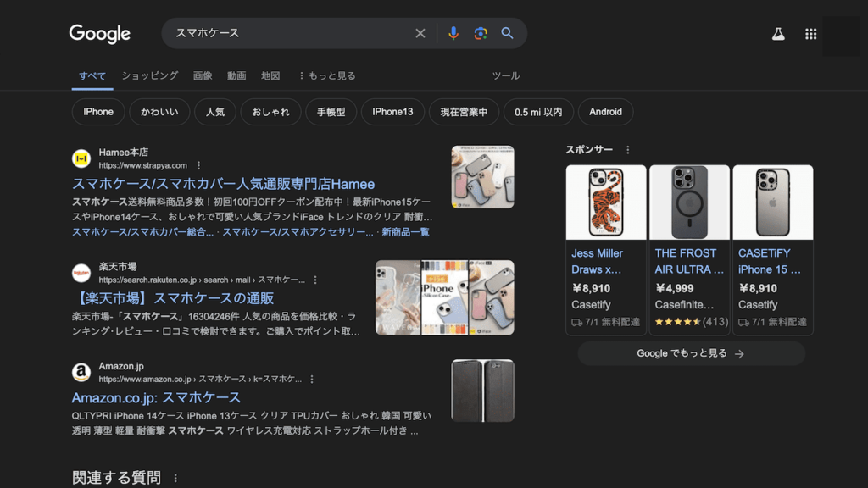868x488 pixels.
Task: Open options menu for Hamee result
Action: point(198,165)
